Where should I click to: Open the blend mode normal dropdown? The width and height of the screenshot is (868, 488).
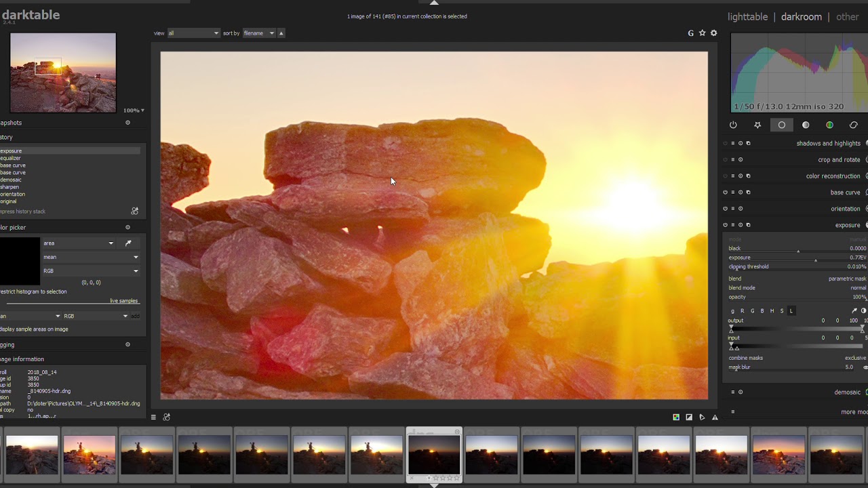797,287
